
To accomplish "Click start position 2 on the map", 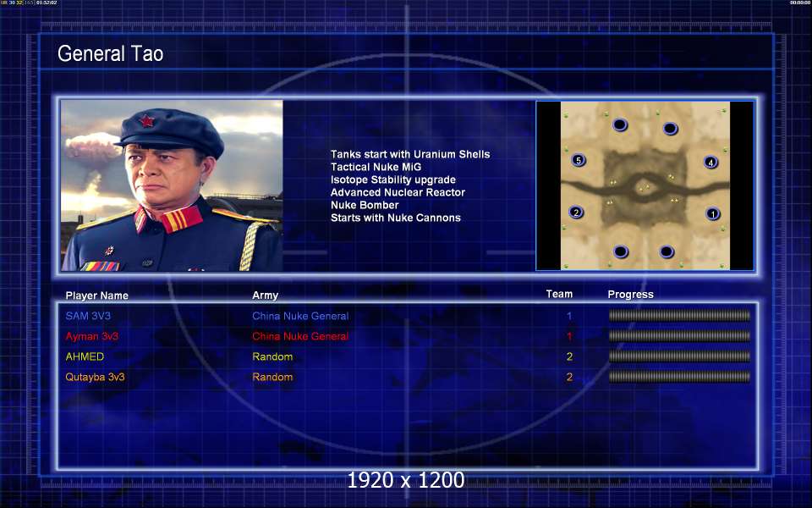I will point(576,213).
